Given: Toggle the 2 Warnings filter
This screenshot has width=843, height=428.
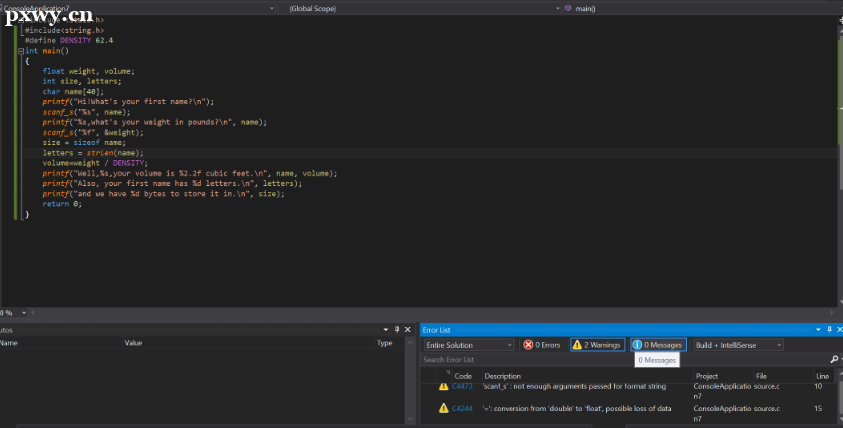Looking at the screenshot, I should click(597, 345).
